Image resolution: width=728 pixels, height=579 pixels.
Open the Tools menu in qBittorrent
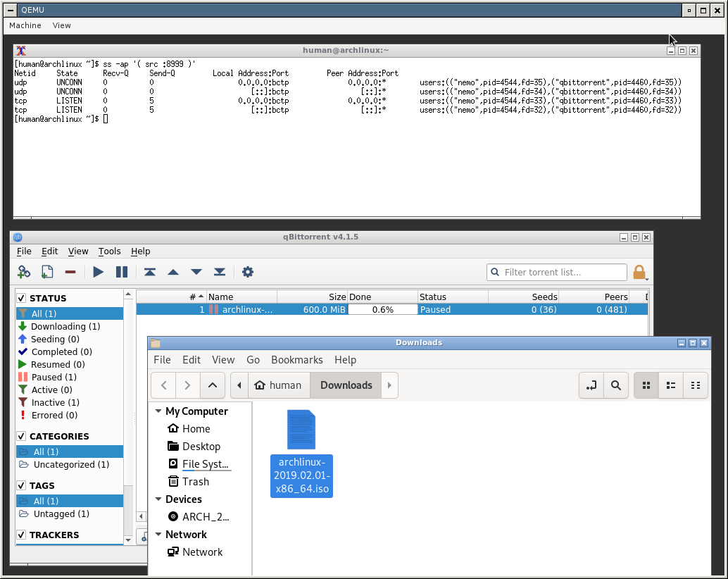point(109,251)
